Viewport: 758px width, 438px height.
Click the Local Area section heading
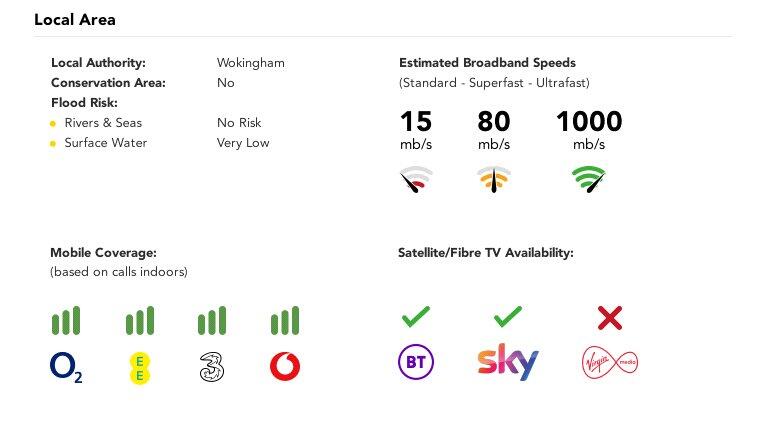tap(75, 19)
